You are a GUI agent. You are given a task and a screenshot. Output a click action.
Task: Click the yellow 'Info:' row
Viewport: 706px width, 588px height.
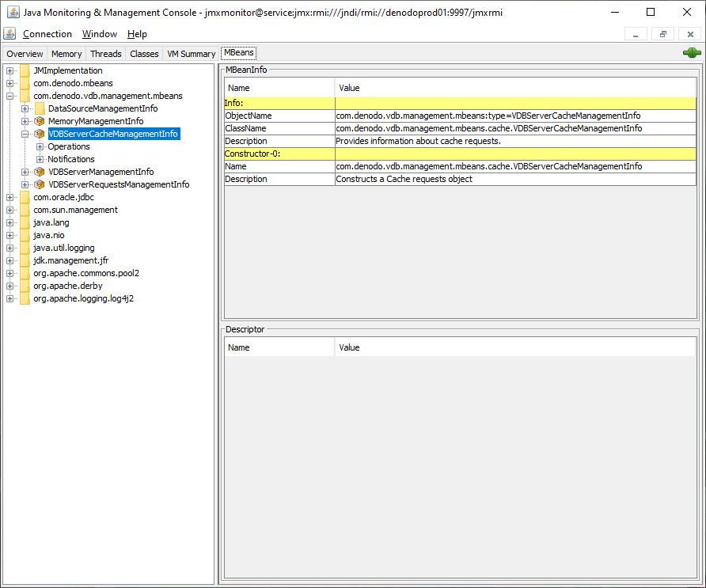[460, 103]
